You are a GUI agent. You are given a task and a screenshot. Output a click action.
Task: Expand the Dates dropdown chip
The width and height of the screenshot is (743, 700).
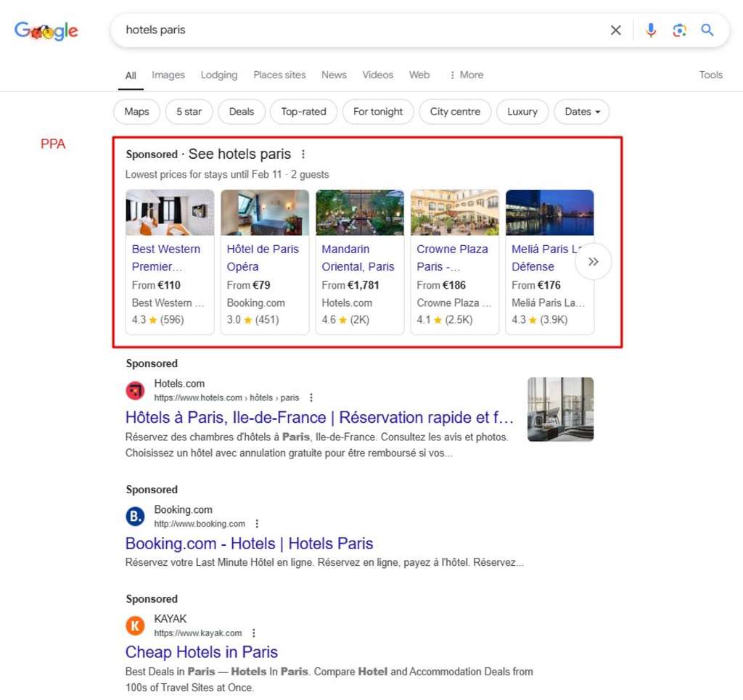pyautogui.click(x=582, y=112)
